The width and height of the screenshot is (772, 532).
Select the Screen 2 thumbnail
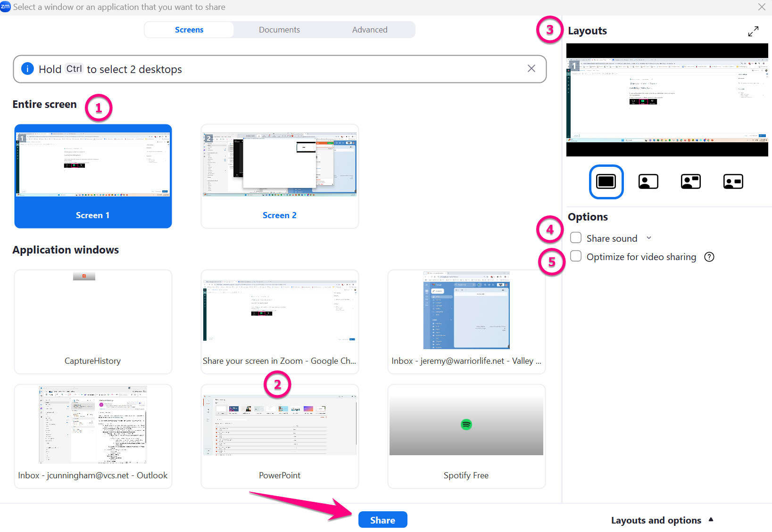280,176
